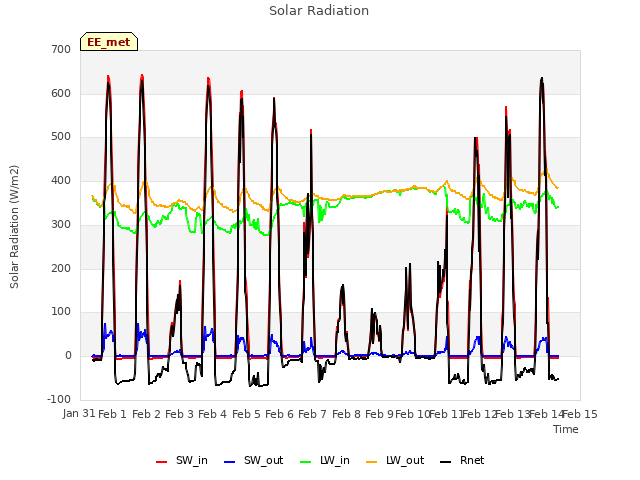Click the Feb 3 x-axis label
Viewport: 640px width, 480px height.
click(x=179, y=414)
